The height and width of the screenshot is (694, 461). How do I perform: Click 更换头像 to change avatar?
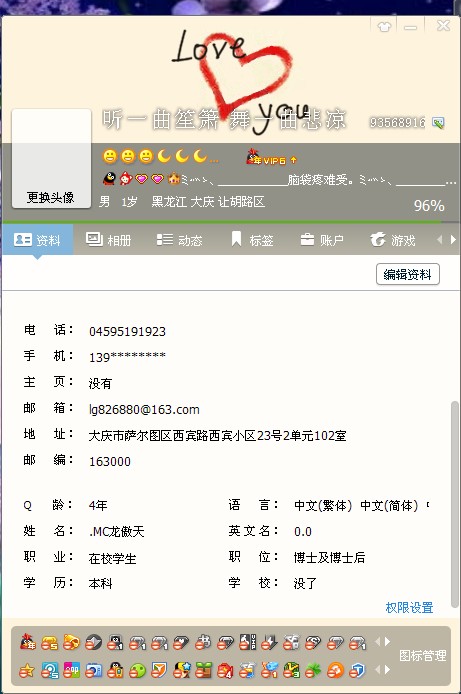[x=50, y=197]
